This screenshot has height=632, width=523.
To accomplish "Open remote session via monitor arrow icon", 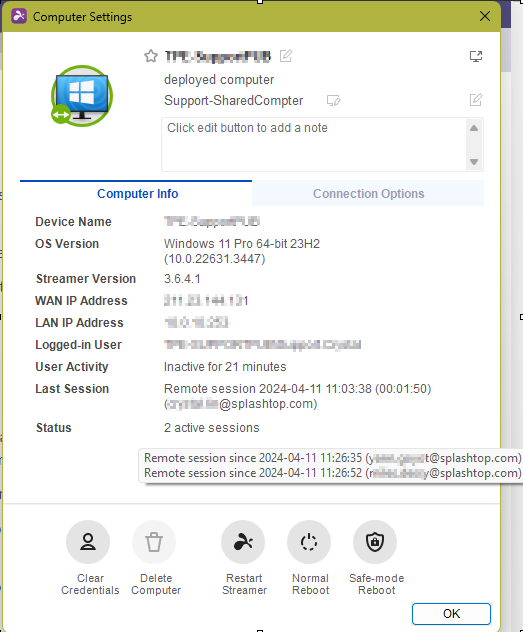I will (476, 56).
